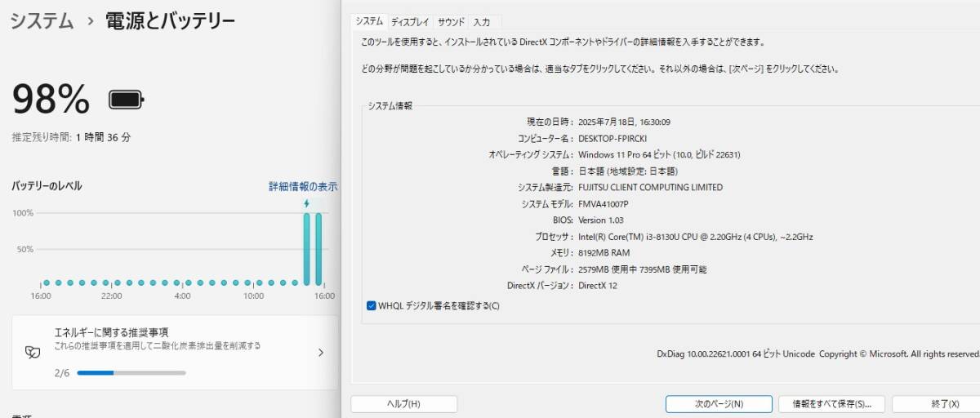Click the 2/6 energy progress bar

(x=131, y=373)
